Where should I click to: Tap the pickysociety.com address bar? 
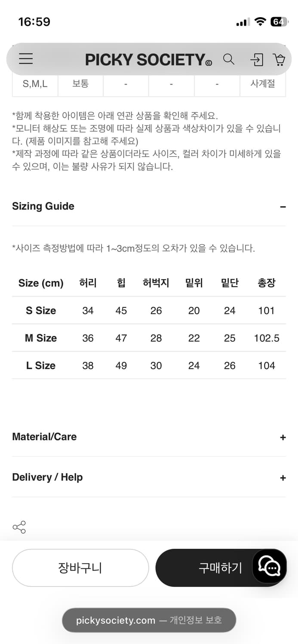(x=149, y=620)
